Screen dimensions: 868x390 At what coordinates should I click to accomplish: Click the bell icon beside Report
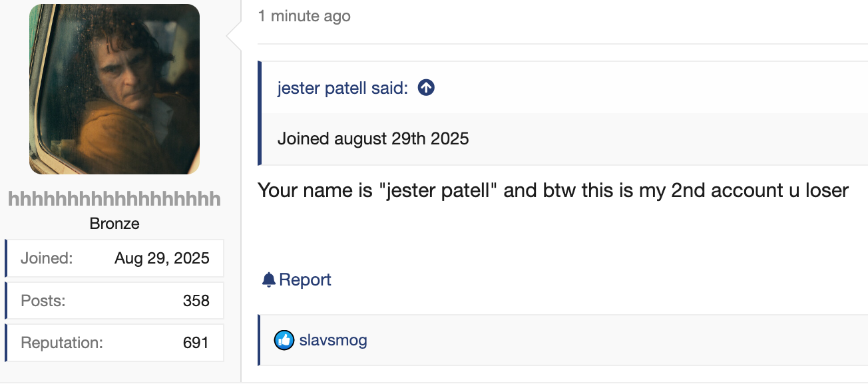click(269, 280)
